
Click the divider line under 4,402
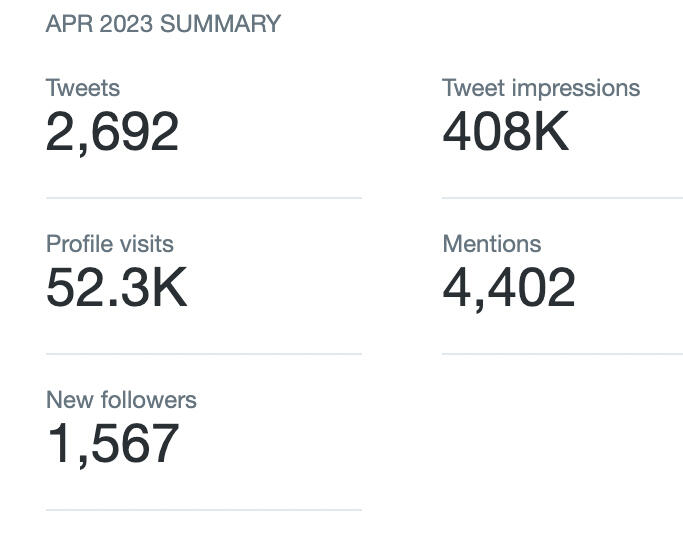pyautogui.click(x=562, y=354)
